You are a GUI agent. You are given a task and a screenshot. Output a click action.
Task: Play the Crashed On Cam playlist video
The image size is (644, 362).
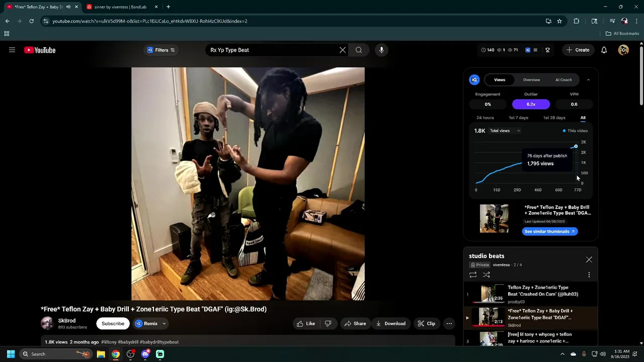point(531,294)
